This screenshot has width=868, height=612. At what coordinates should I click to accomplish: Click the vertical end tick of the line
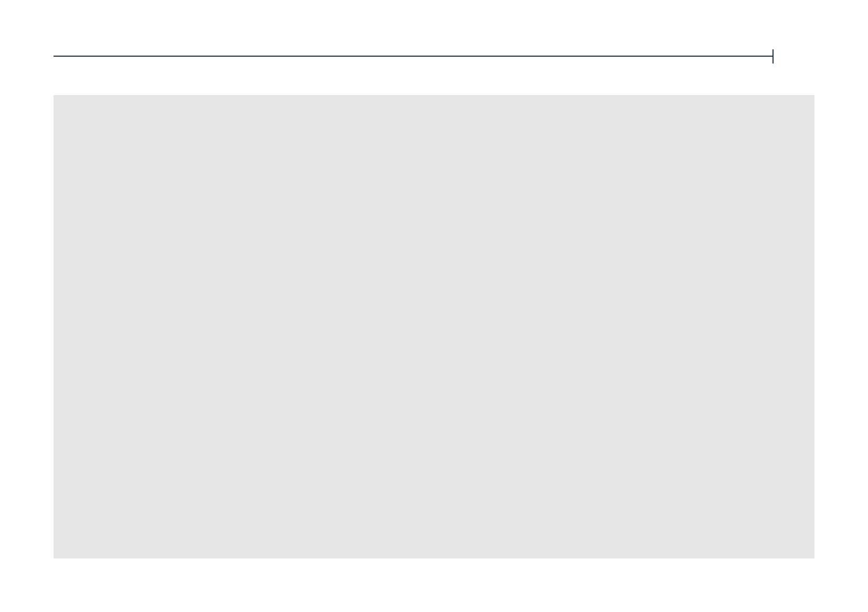click(773, 56)
